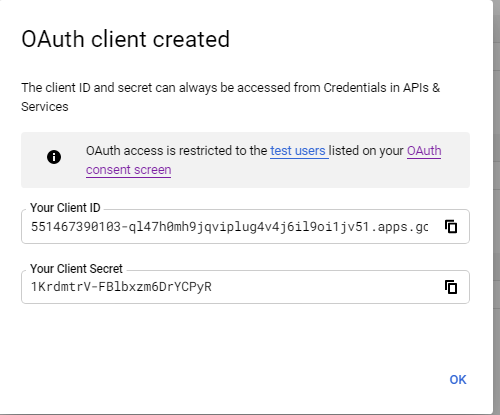The width and height of the screenshot is (500, 415).
Task: Copy the Client Secret to clipboard
Action: pyautogui.click(x=451, y=287)
